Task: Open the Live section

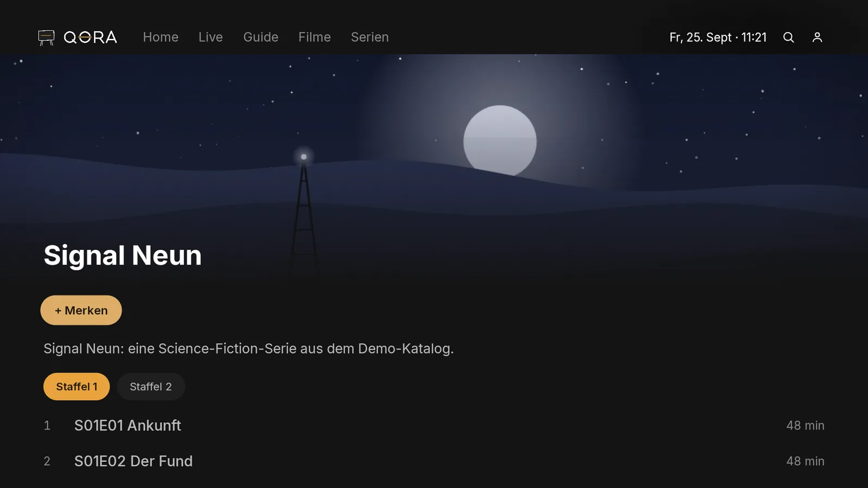Action: pos(210,37)
